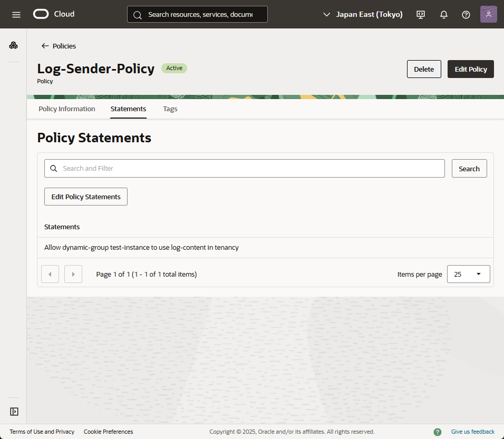Go back to Policies list
The image size is (504, 439).
pos(59,46)
